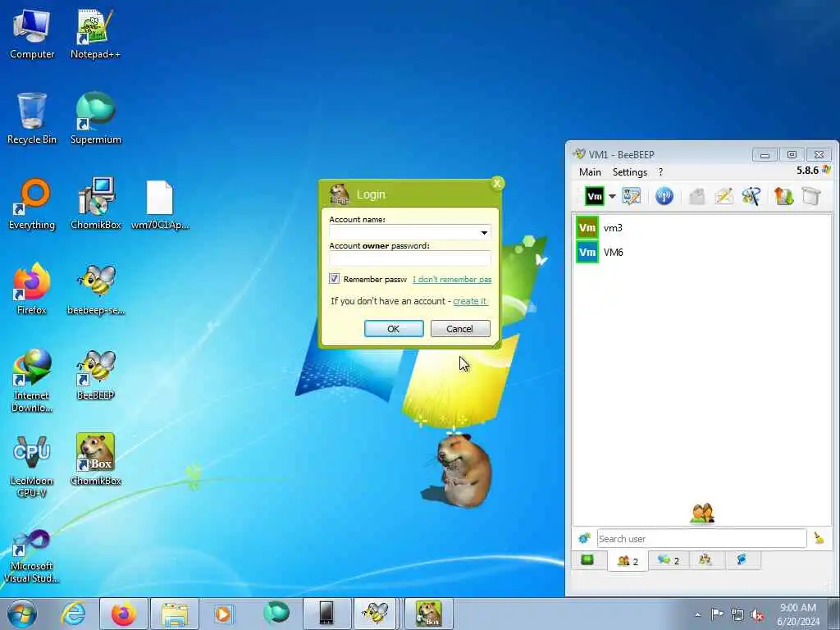The image size is (840, 630).
Task: Click the broom clear icon beside search field
Action: coord(819,538)
